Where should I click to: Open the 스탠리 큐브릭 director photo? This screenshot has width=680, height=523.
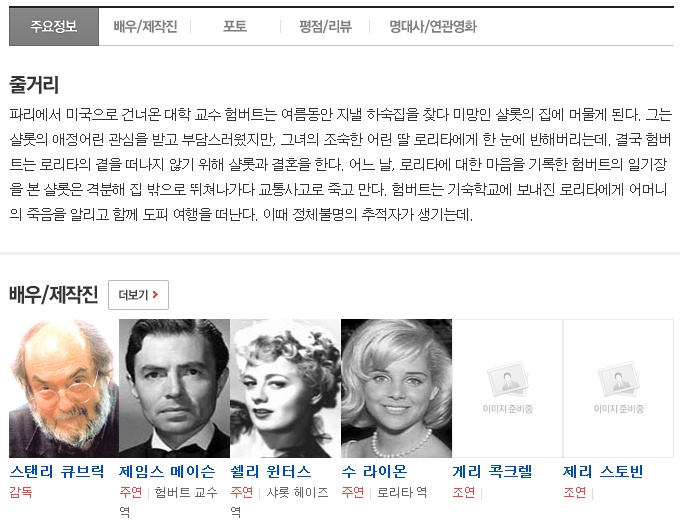click(x=63, y=388)
